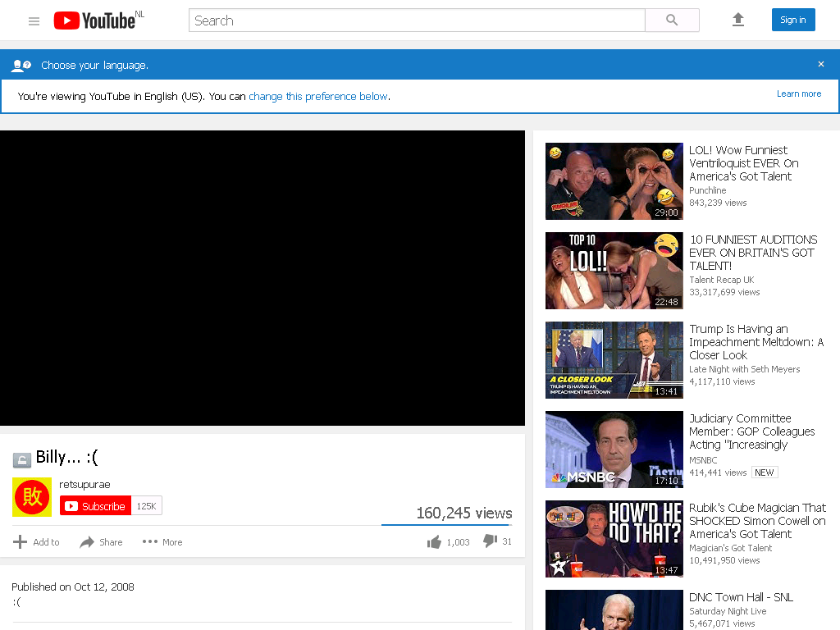Subscribe to retsupurae channel
840x630 pixels.
coord(95,505)
